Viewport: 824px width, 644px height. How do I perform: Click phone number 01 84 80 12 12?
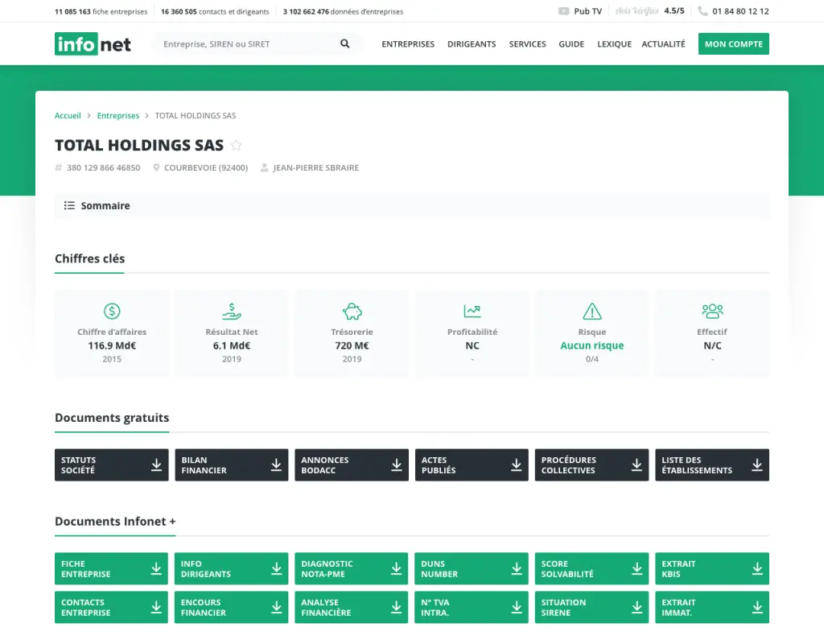click(740, 11)
